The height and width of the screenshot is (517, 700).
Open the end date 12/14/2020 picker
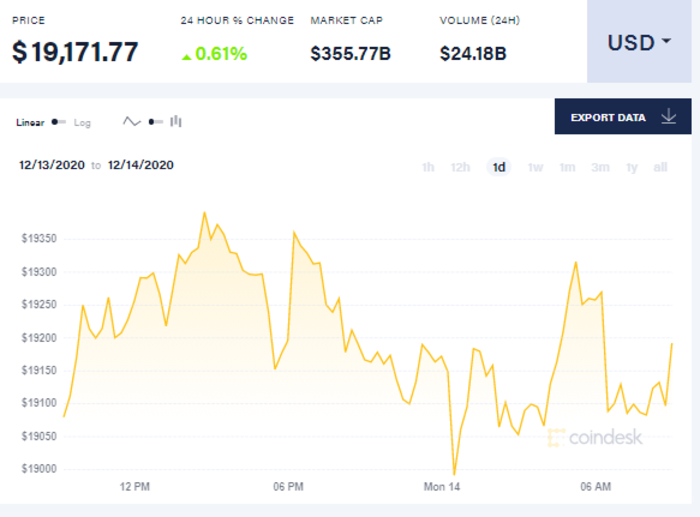pyautogui.click(x=141, y=165)
